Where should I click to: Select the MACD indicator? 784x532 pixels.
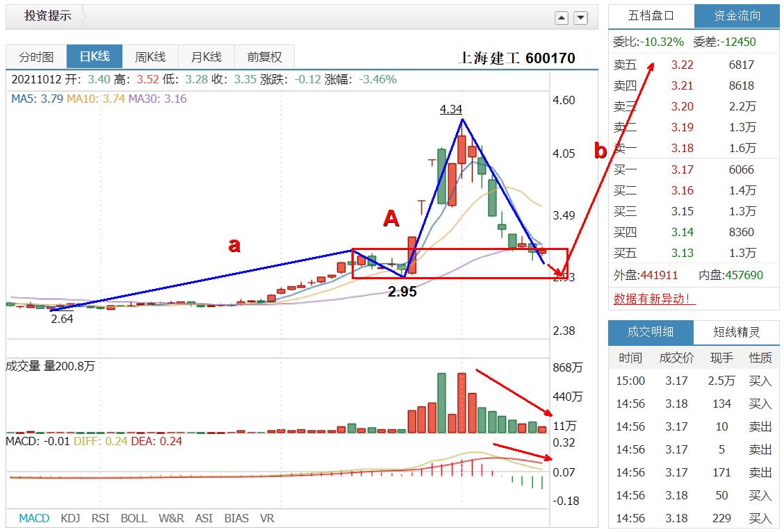click(x=34, y=519)
